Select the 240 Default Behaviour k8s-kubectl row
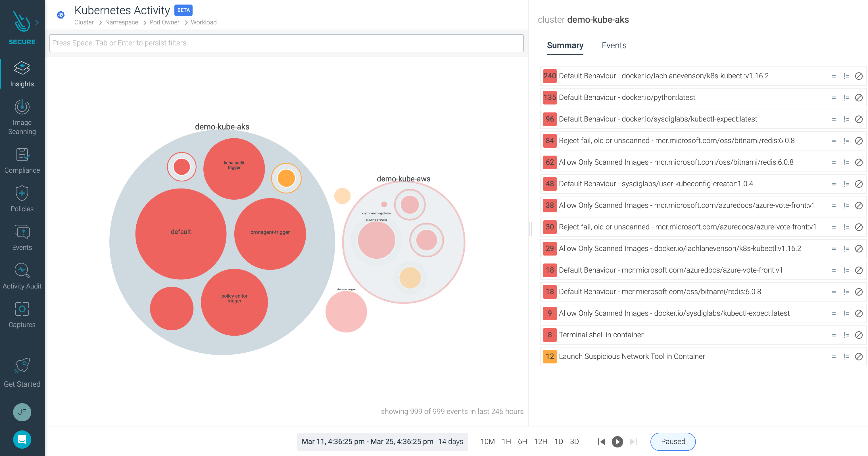The image size is (868, 456). (703, 76)
